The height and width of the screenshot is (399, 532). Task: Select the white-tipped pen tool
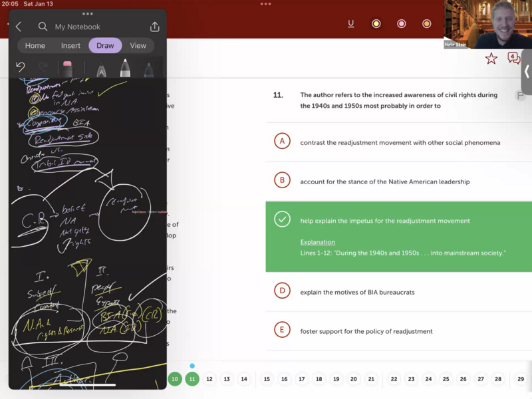pyautogui.click(x=124, y=68)
